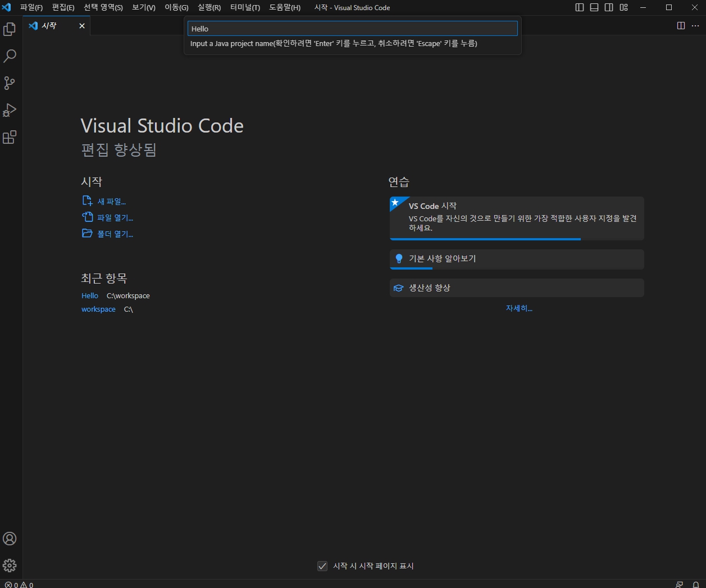Open the VS Code 시작 walkthrough card
706x588 pixels.
pyautogui.click(x=517, y=218)
